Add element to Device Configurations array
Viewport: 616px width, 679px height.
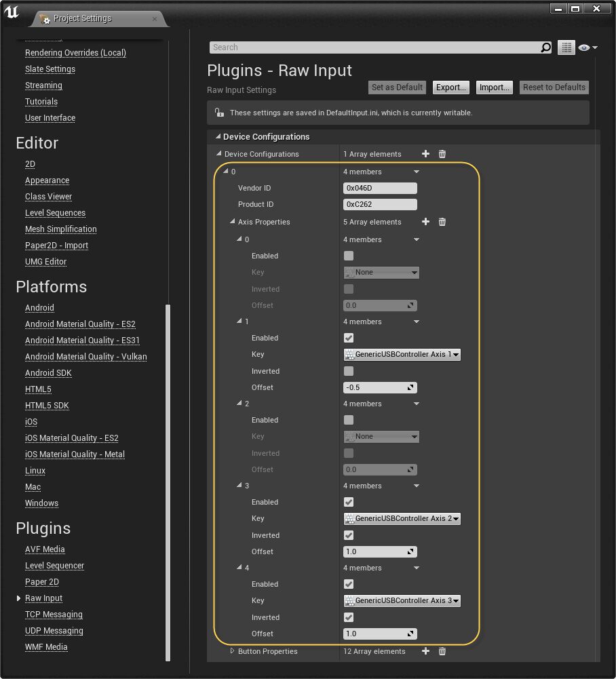(426, 154)
